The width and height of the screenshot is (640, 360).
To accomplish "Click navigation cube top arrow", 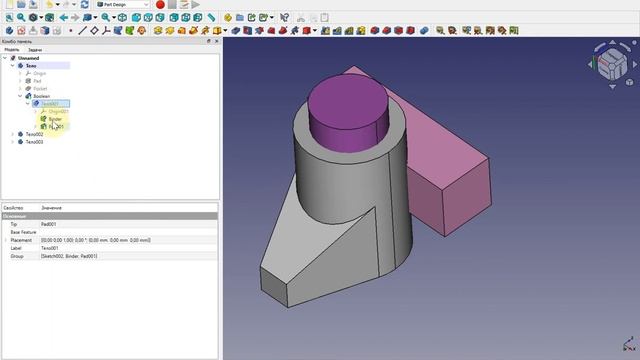I will coord(613,42).
